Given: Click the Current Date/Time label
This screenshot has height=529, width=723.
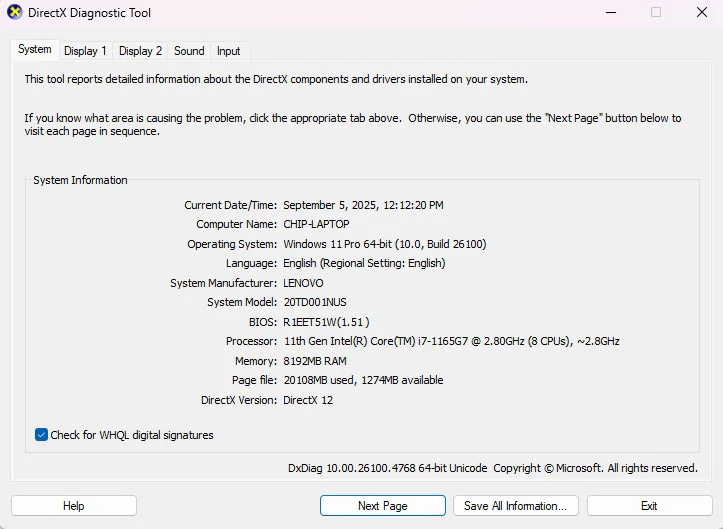Looking at the screenshot, I should click(x=231, y=205).
